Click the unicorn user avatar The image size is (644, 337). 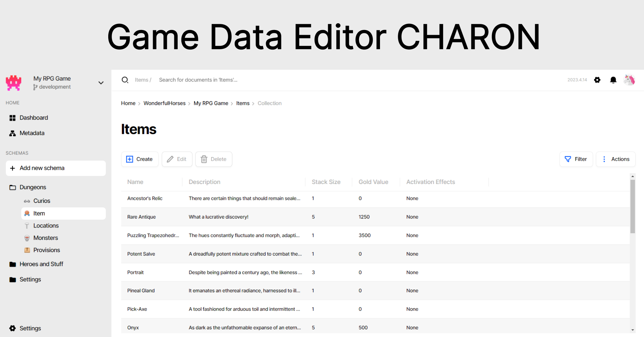coord(630,80)
